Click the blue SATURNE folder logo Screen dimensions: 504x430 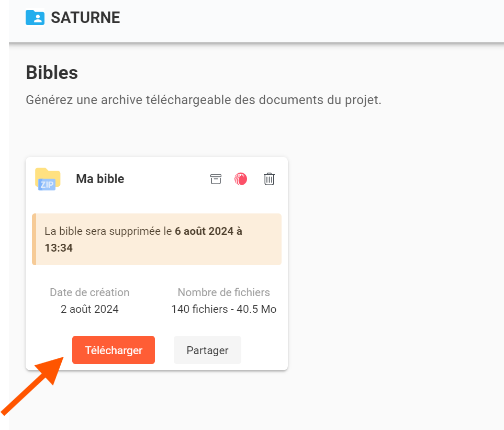35,18
